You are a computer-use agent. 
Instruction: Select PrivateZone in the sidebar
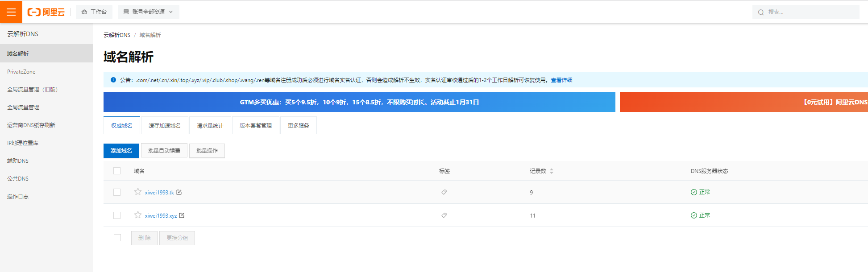(21, 72)
